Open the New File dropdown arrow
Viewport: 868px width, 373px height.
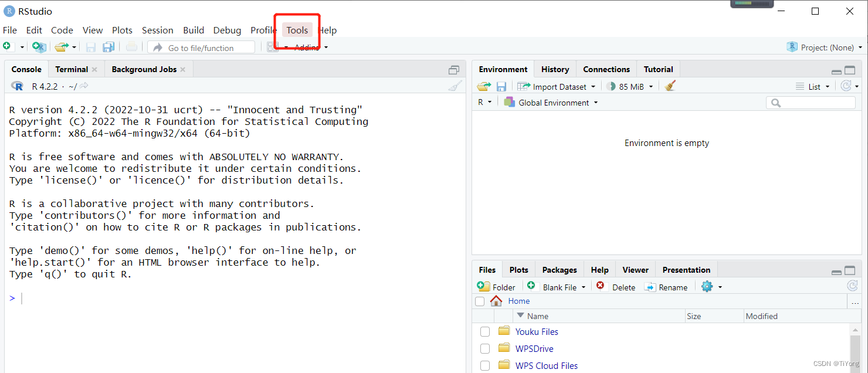click(22, 47)
